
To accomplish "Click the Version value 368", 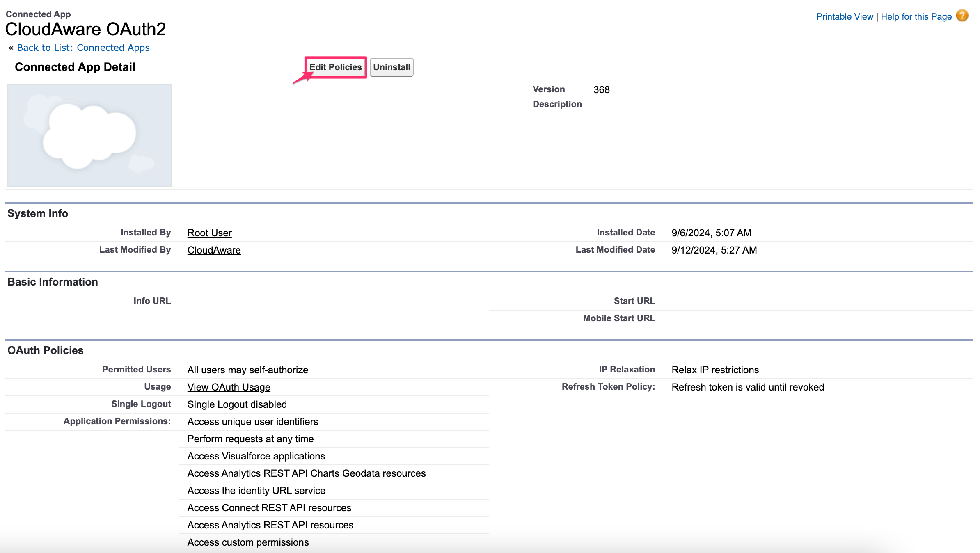I will click(602, 89).
